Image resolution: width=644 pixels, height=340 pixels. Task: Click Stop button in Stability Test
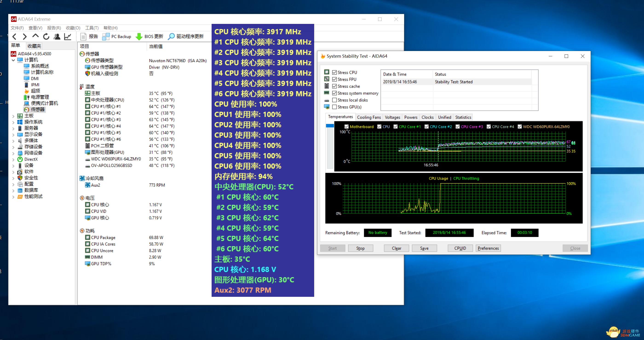tap(360, 248)
